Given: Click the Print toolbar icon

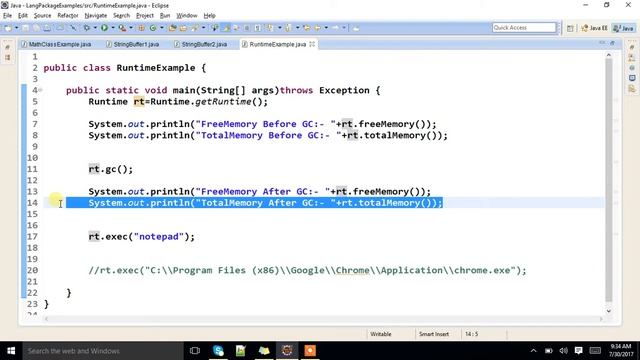Looking at the screenshot, I should click(47, 28).
